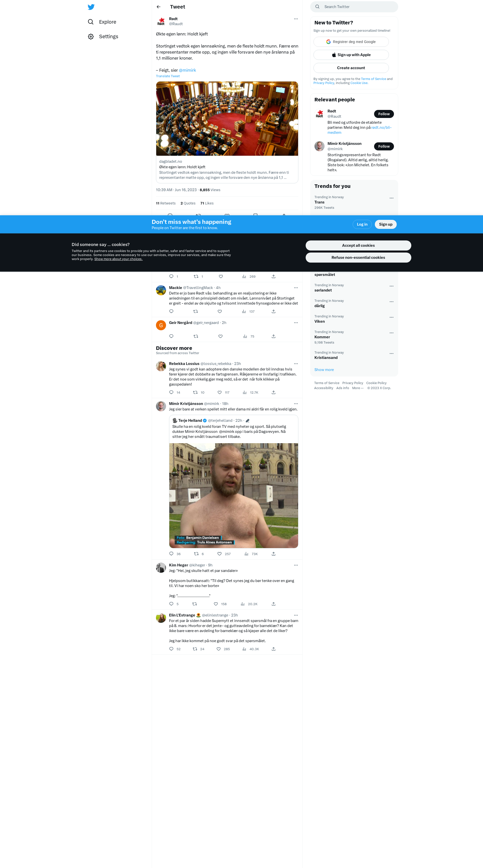
Task: Click the @mimirk mention in the tweet
Action: (187, 70)
